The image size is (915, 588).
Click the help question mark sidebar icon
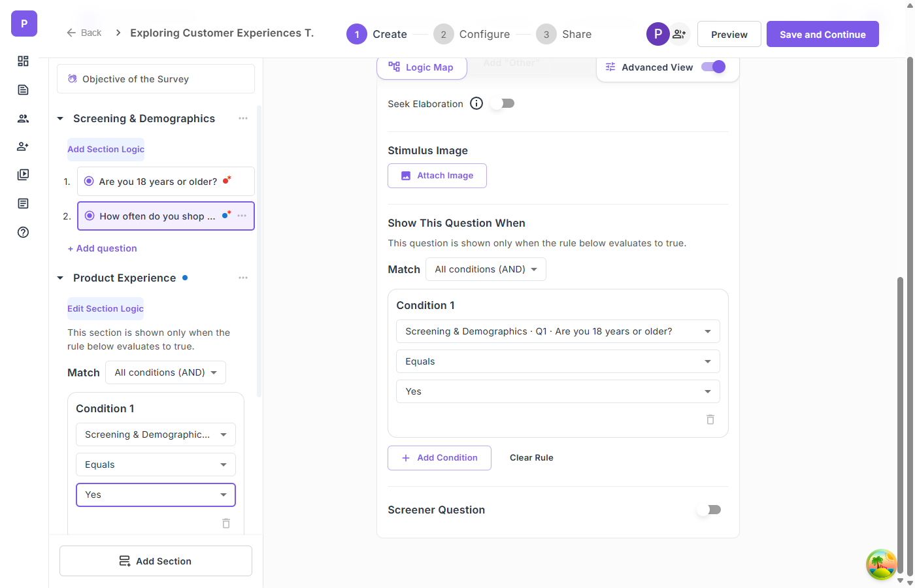tap(24, 233)
